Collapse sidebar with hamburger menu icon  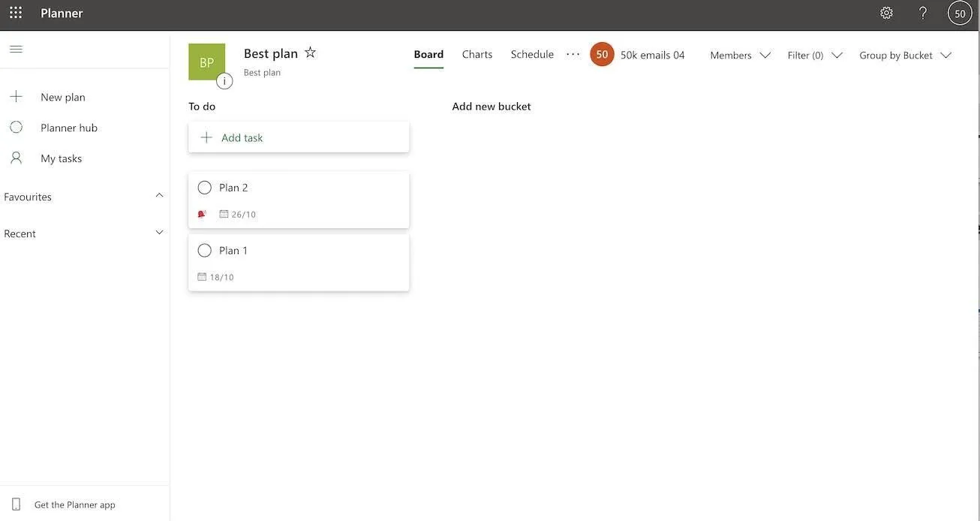(x=16, y=50)
